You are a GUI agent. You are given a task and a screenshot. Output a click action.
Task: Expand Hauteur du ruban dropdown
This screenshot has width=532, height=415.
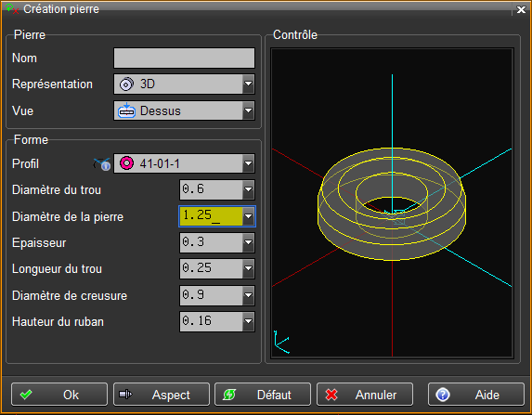coord(248,321)
